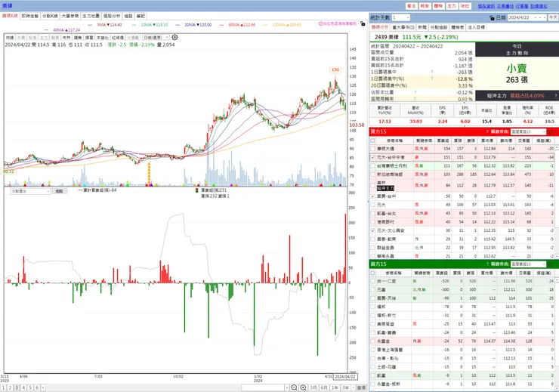559x392 pixels.
Task: Click the question mark next to 短沖主力
Action: (555, 95)
